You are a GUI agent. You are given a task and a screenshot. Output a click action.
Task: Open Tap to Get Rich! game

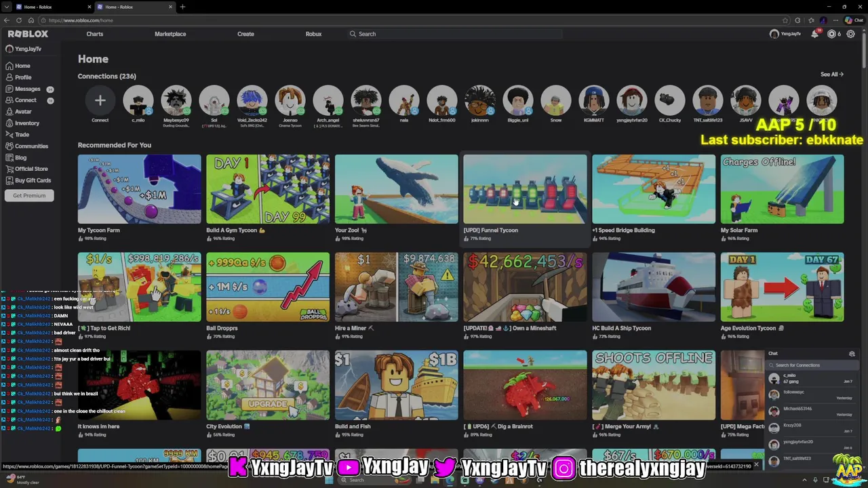[139, 287]
